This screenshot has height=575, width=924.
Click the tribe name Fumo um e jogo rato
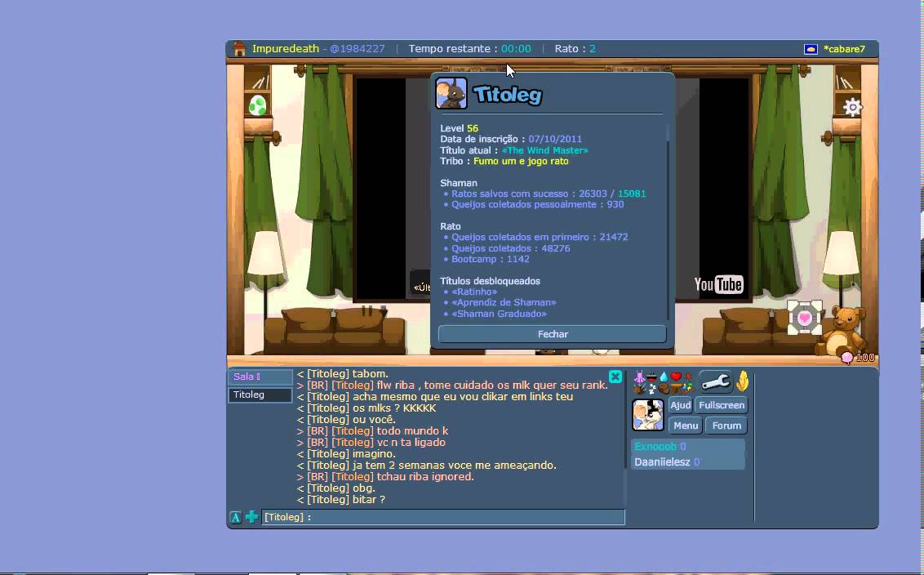click(521, 161)
